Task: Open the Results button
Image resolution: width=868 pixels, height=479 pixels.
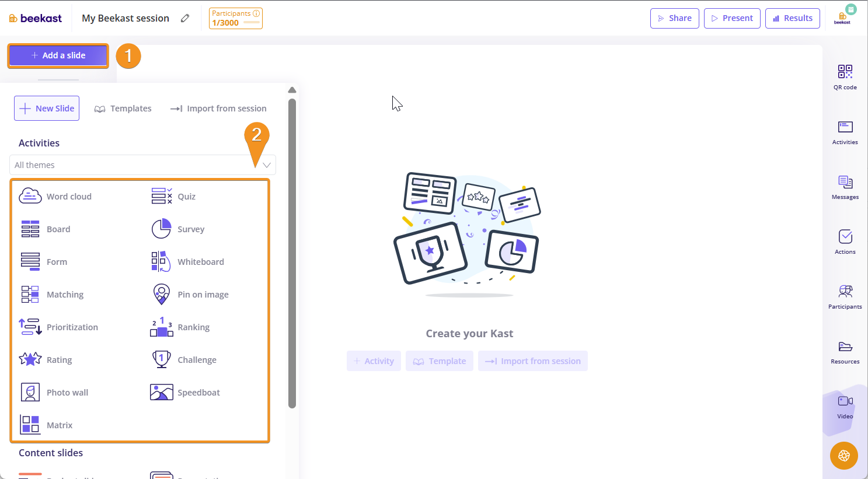Action: coord(792,18)
